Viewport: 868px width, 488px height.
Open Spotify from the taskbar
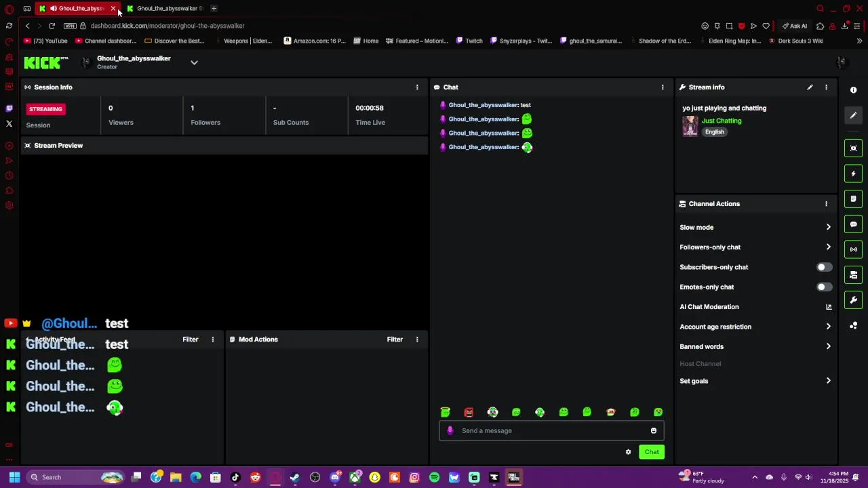click(434, 477)
